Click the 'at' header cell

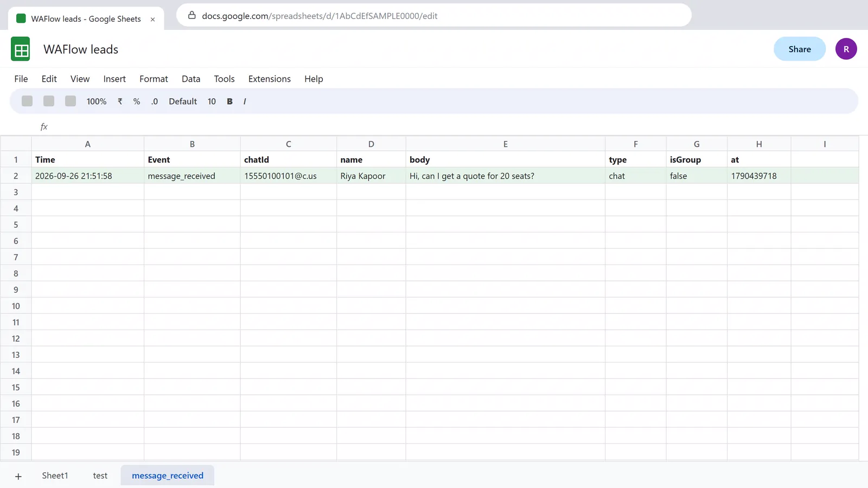click(759, 159)
